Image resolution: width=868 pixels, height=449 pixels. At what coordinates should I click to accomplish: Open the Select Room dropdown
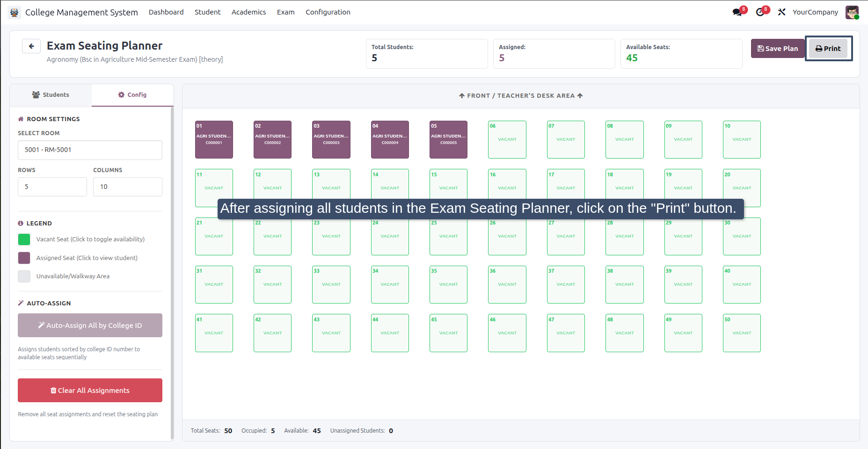click(90, 150)
